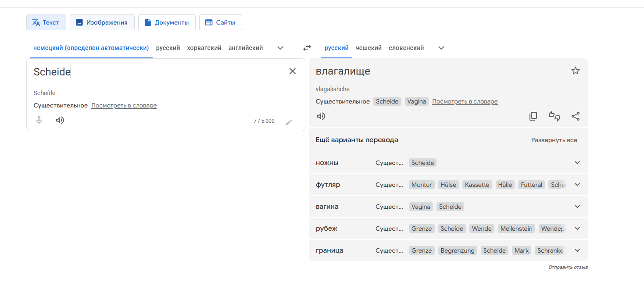The height and width of the screenshot is (293, 644).
Task: Switch to the Изображения tab
Action: coord(102,22)
